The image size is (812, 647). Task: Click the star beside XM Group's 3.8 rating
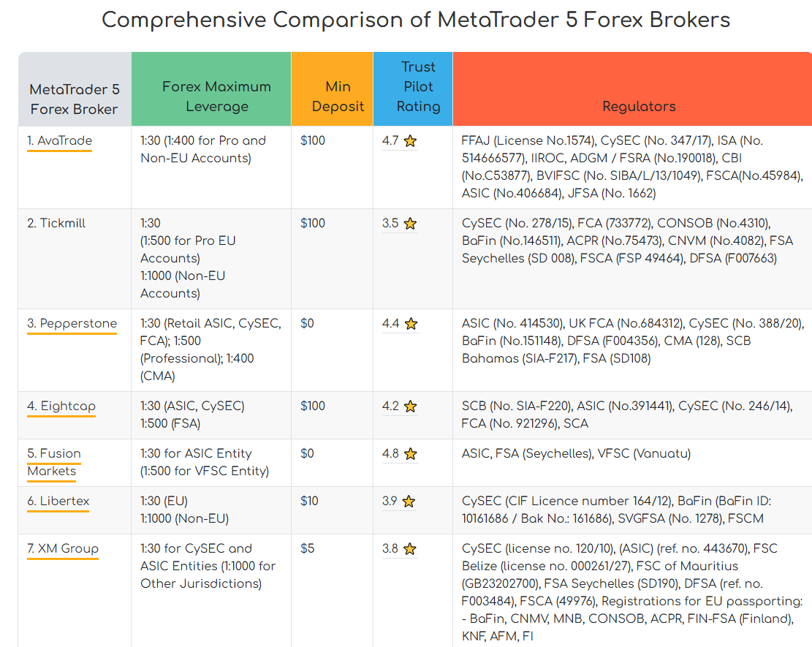click(410, 549)
